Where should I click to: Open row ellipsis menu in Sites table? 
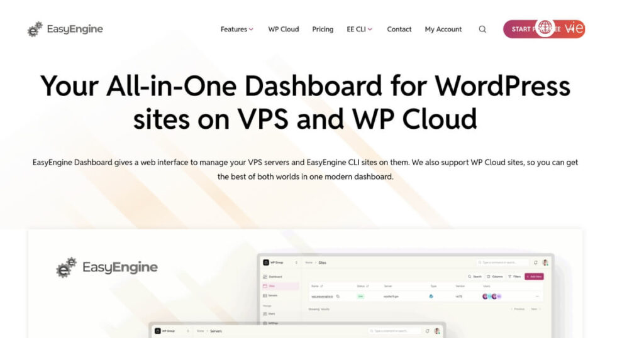click(x=537, y=296)
